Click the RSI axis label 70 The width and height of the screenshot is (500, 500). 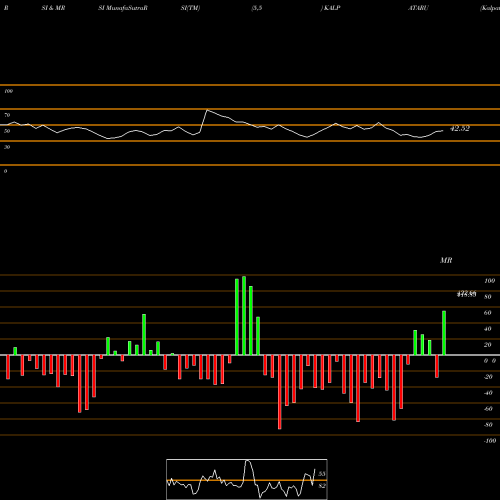click(7, 115)
